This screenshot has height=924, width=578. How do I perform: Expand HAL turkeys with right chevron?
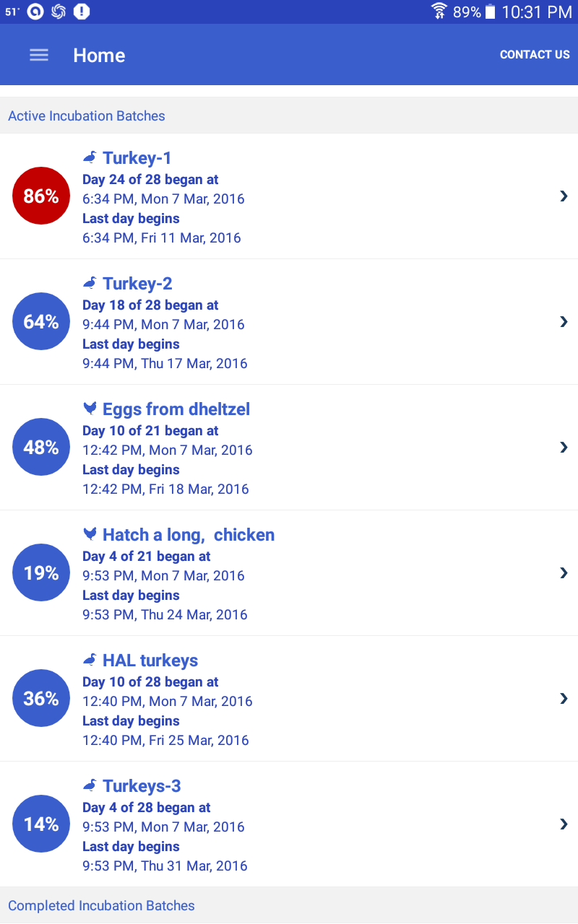564,698
